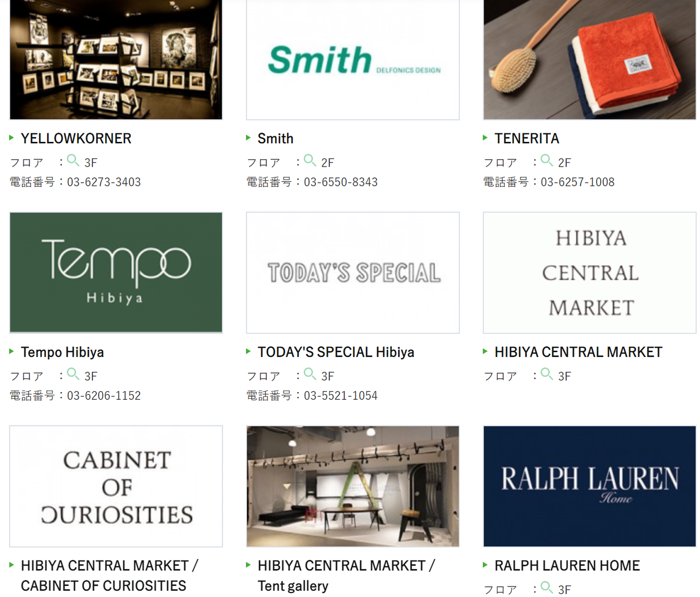Image resolution: width=700 pixels, height=597 pixels.
Task: Click the floor magnifier icon for TENERITA
Action: tap(547, 160)
